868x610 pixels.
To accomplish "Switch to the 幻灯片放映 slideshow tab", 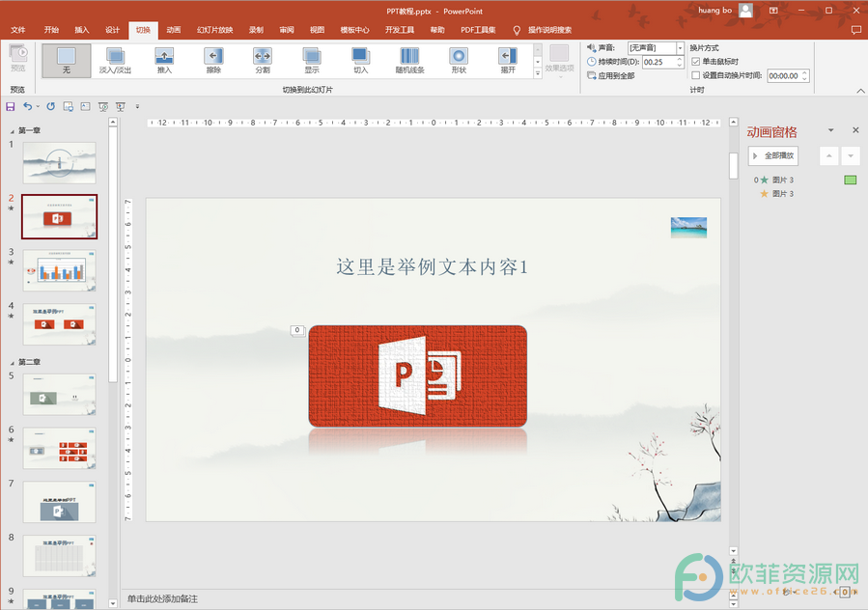I will point(214,30).
